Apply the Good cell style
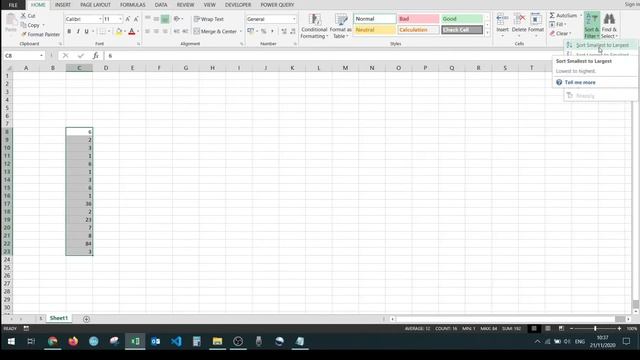This screenshot has height=360, width=640. [x=462, y=19]
